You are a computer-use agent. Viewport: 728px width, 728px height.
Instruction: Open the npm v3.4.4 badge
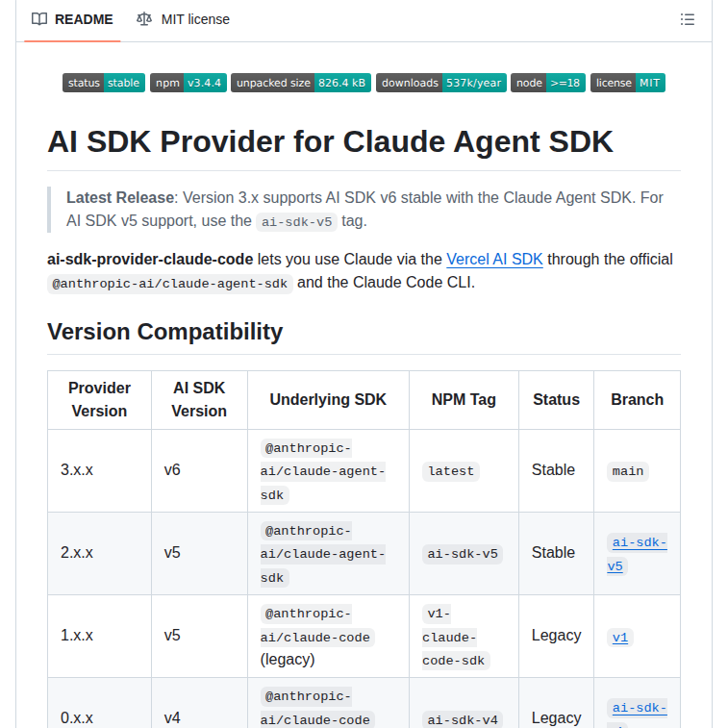coord(188,83)
